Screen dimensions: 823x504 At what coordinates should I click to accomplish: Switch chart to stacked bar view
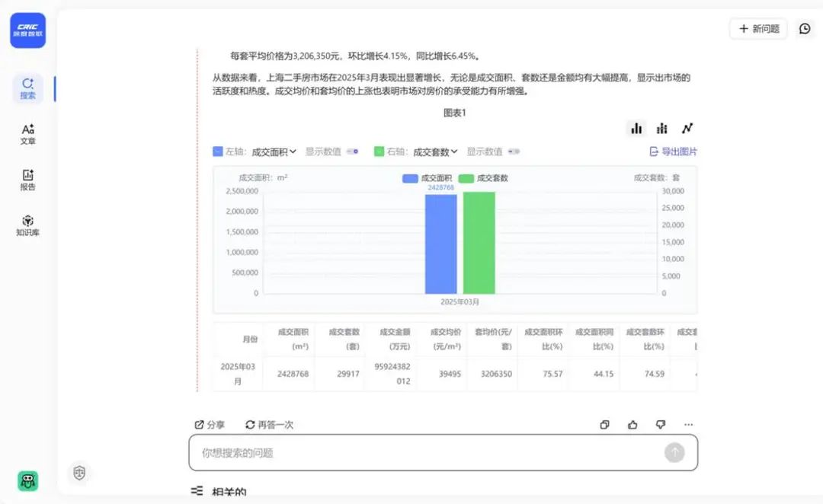(x=662, y=128)
